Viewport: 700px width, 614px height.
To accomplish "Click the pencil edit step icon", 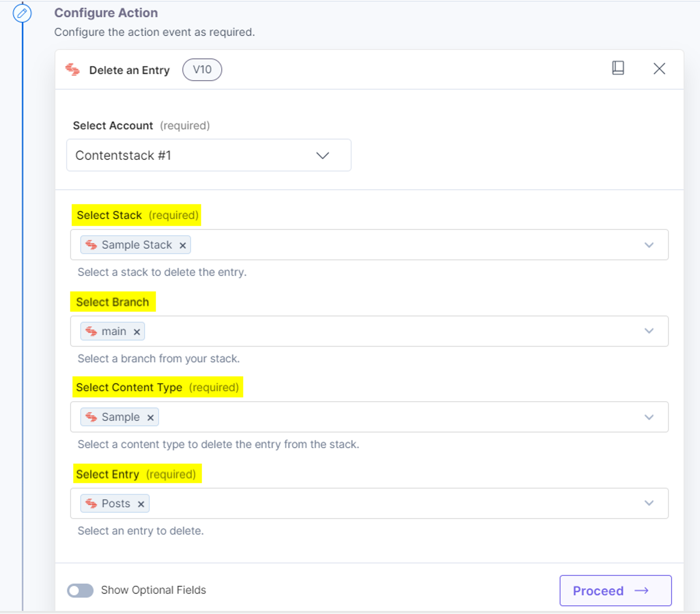I will click(x=22, y=13).
